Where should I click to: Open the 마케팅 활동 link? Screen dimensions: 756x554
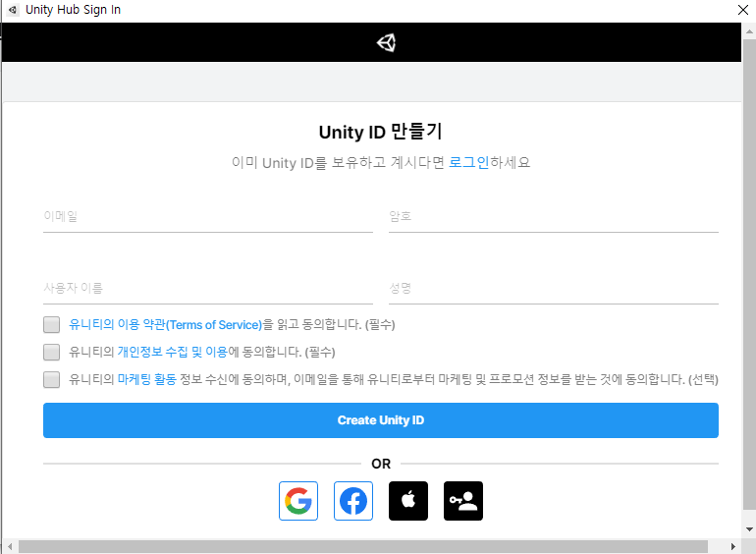146,379
